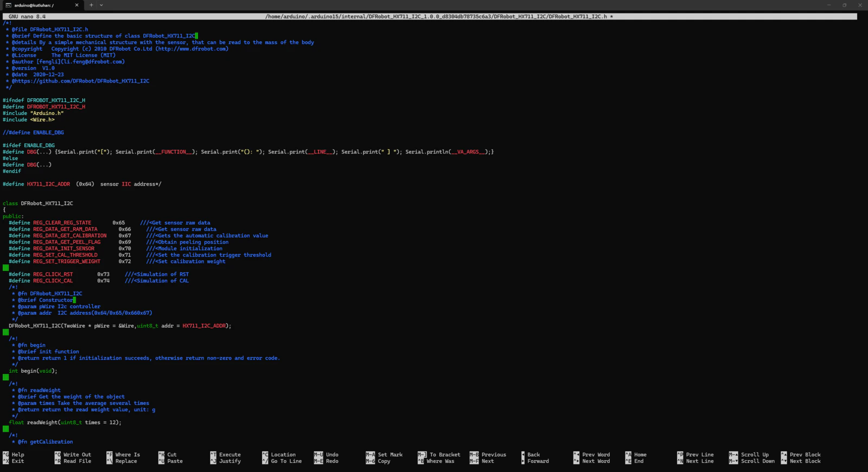The width and height of the screenshot is (868, 472).
Task: Place cursor on #include <Wire.h> line
Action: point(29,119)
